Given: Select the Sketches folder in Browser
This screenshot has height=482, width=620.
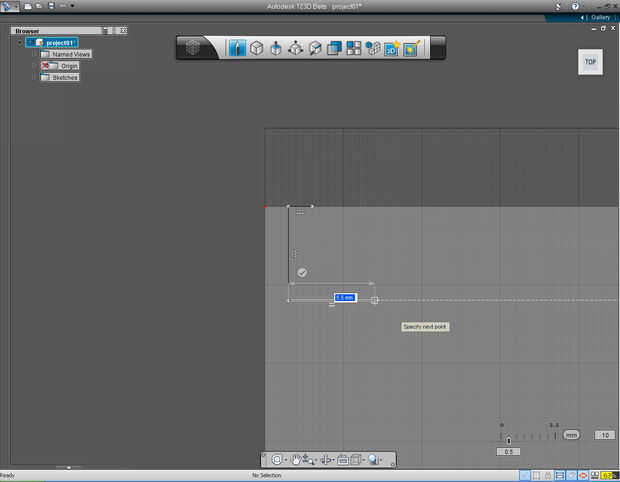Looking at the screenshot, I should click(60, 77).
